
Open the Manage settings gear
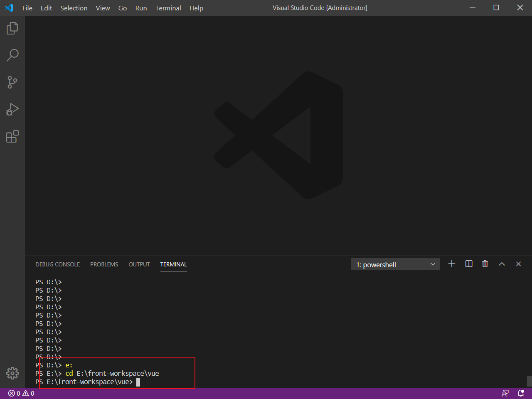point(12,373)
